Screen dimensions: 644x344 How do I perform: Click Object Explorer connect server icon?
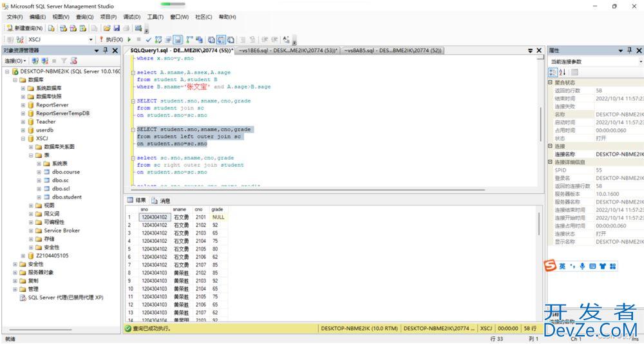[x=35, y=61]
